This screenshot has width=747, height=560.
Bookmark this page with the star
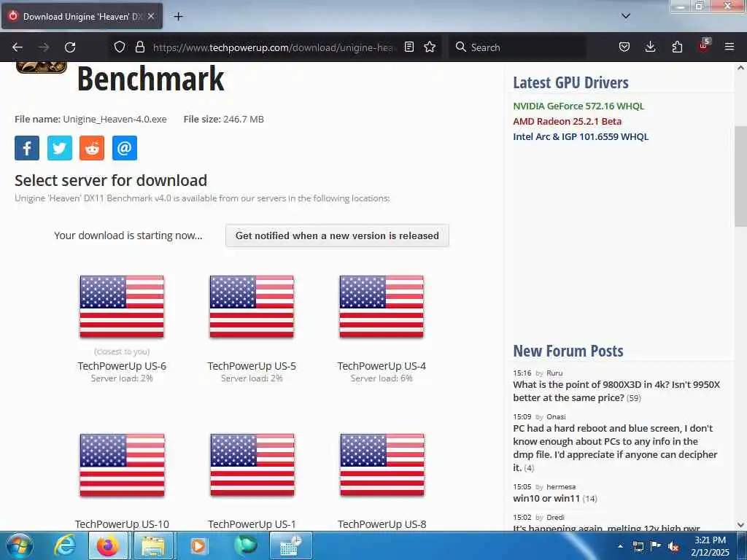point(430,47)
